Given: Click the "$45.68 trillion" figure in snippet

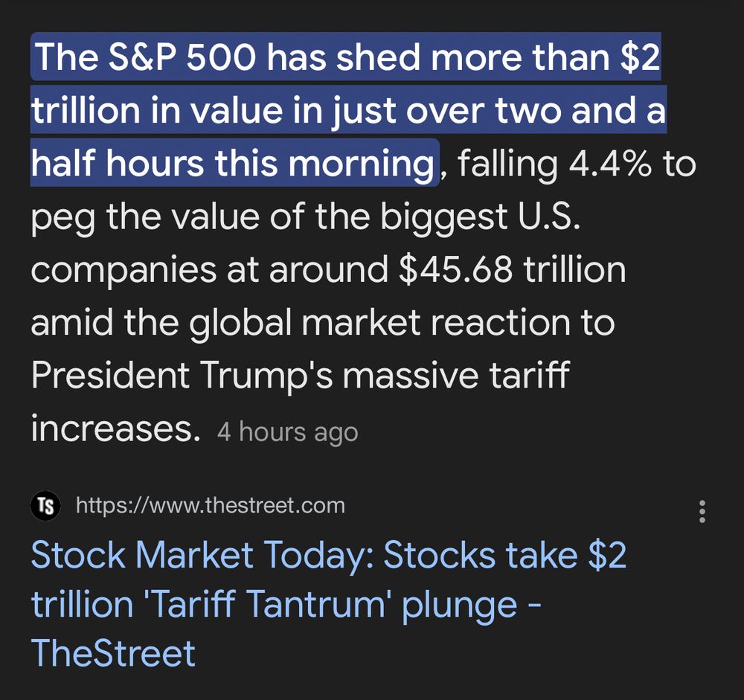Looking at the screenshot, I should pyautogui.click(x=512, y=269).
